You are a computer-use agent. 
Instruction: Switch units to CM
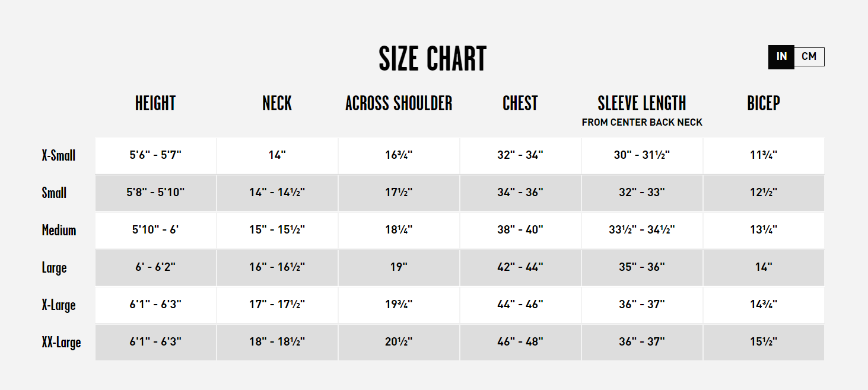point(809,57)
